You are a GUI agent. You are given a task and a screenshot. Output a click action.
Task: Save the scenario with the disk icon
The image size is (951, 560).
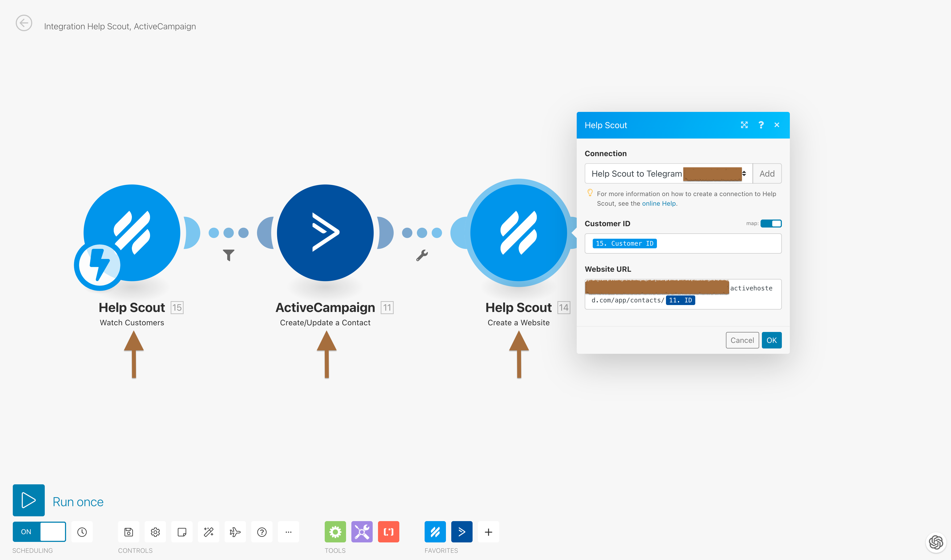pos(129,532)
